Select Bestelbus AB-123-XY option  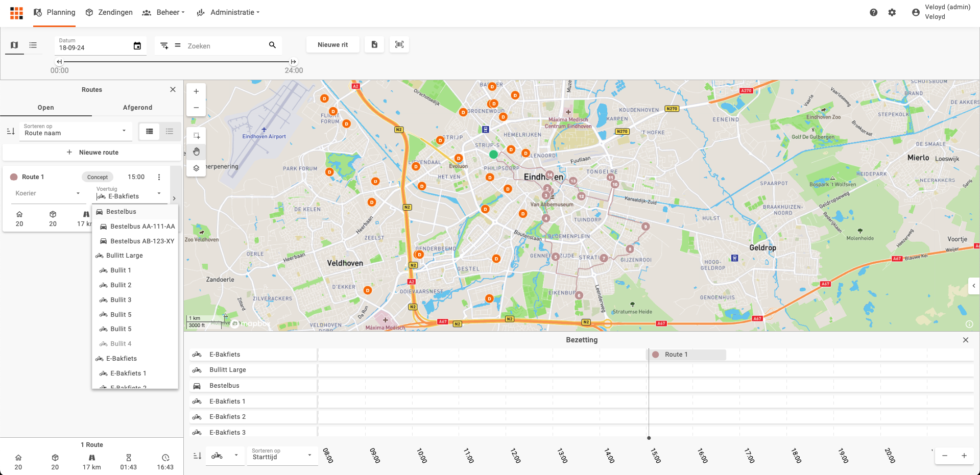click(x=135, y=241)
